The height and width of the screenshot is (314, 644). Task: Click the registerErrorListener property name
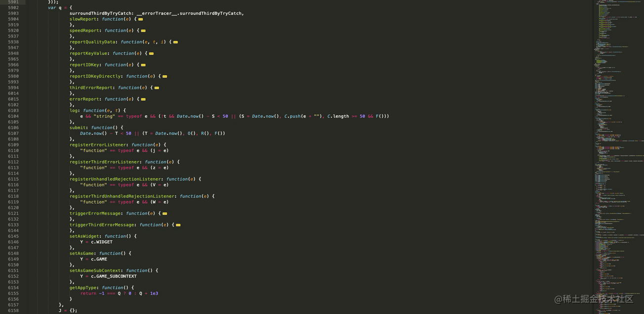(97, 145)
